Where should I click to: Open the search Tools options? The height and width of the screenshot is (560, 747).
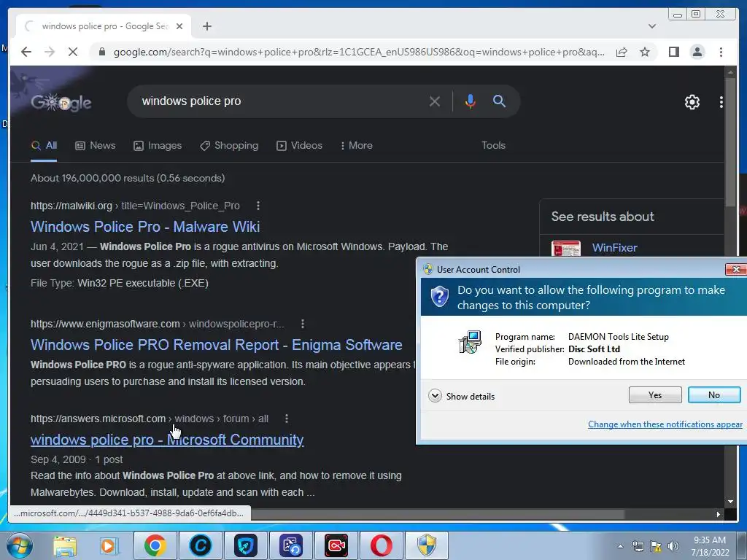pyautogui.click(x=493, y=146)
